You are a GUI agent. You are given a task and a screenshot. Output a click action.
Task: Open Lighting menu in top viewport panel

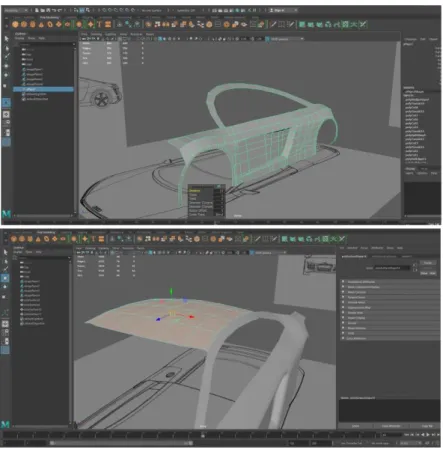(x=110, y=34)
